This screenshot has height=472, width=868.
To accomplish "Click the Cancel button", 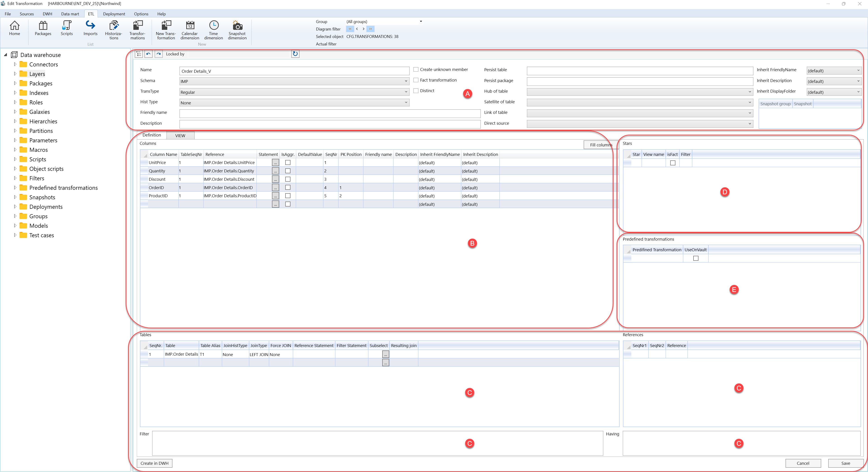I will (803, 463).
